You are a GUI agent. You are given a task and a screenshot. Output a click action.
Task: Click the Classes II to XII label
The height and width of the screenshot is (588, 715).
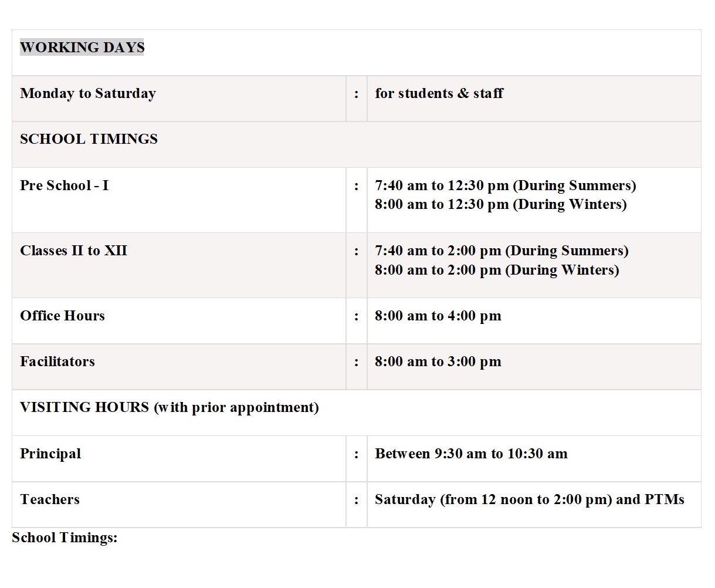coord(73,251)
